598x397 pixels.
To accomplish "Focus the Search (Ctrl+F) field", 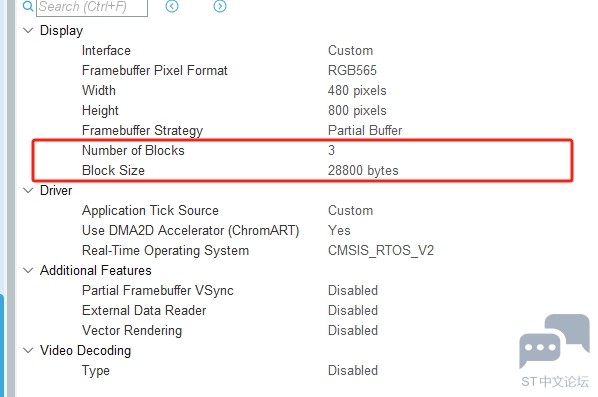I will [x=92, y=7].
